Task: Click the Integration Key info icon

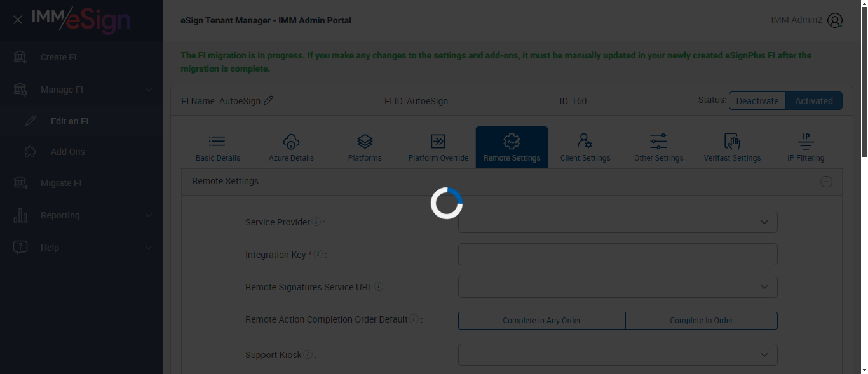Action: click(x=318, y=255)
